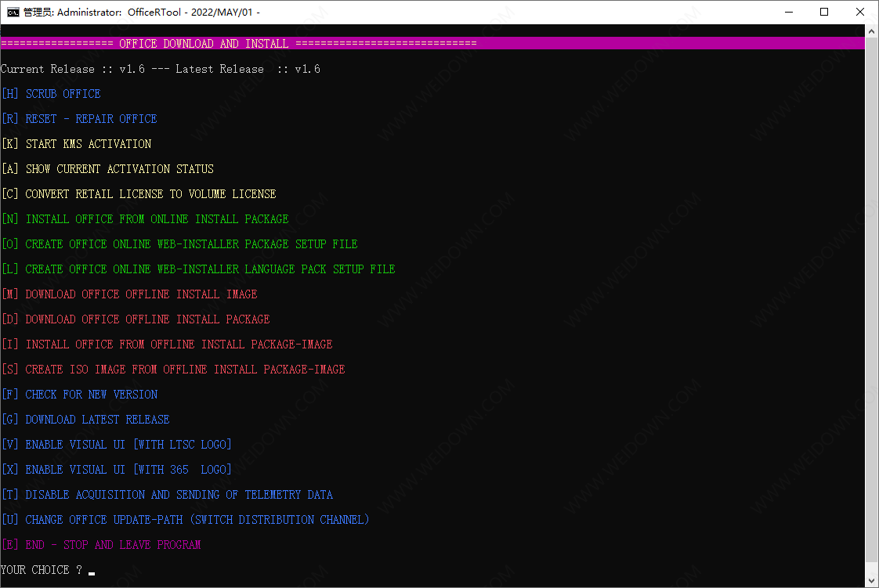Click '[O] CREATE OFFICE ONLINE WEB-INSTALLER PACKAGE SETUP FILE'

click(180, 244)
